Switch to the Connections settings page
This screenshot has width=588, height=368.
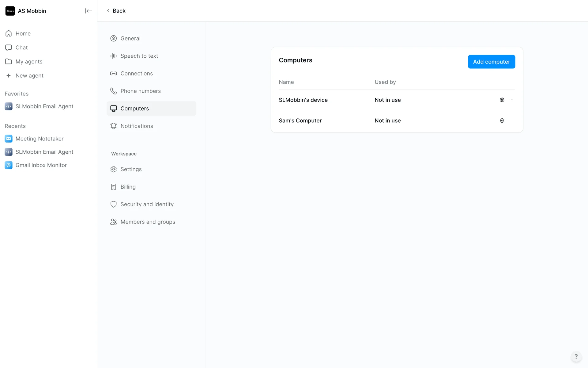(136, 74)
